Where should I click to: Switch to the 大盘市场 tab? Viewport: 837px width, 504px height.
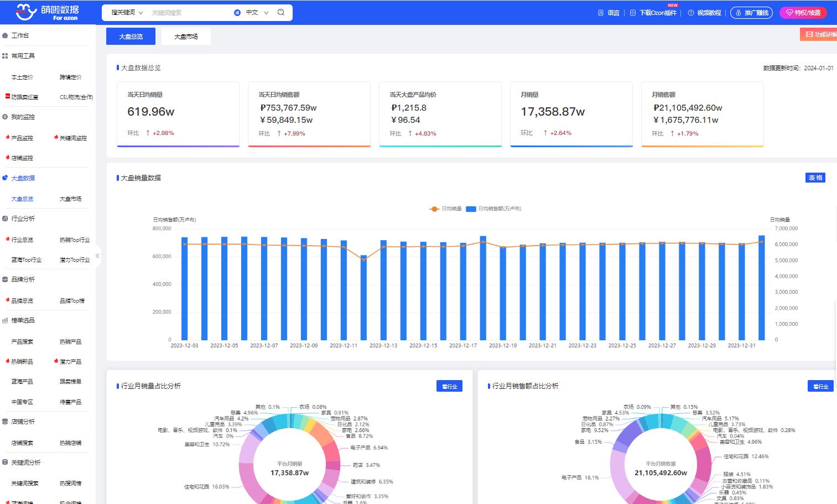(186, 37)
